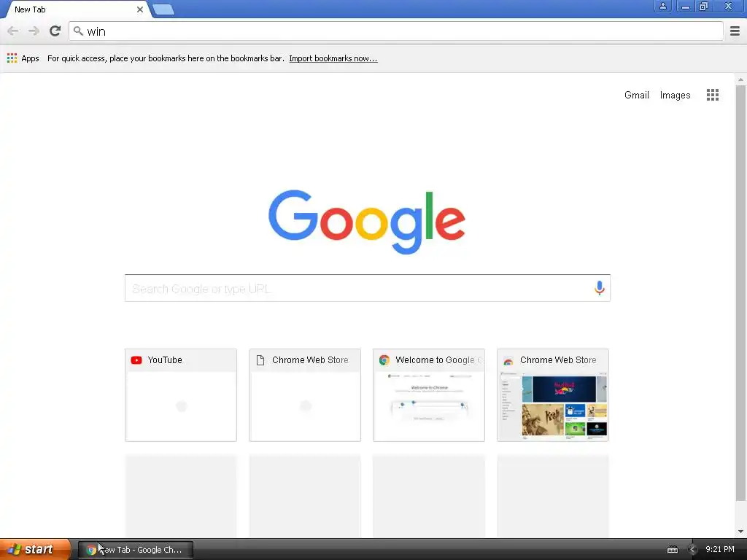Click the Google search box
747x560 pixels.
point(368,288)
